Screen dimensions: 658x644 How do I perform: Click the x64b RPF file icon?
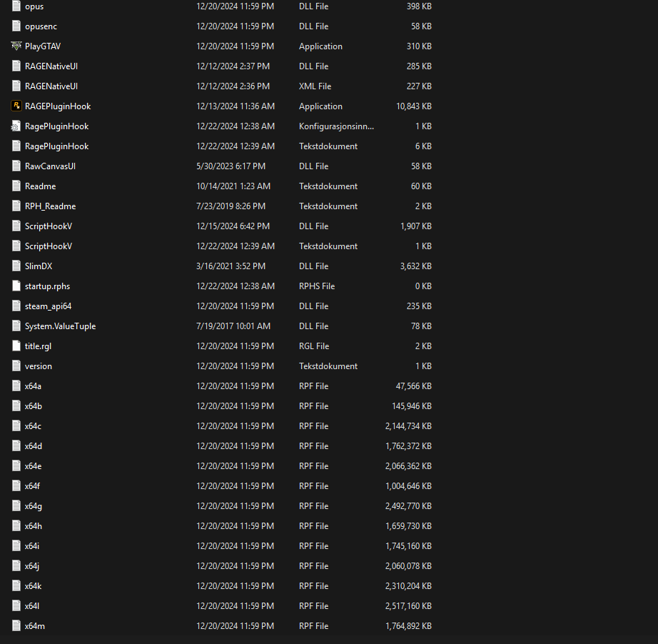(16, 406)
